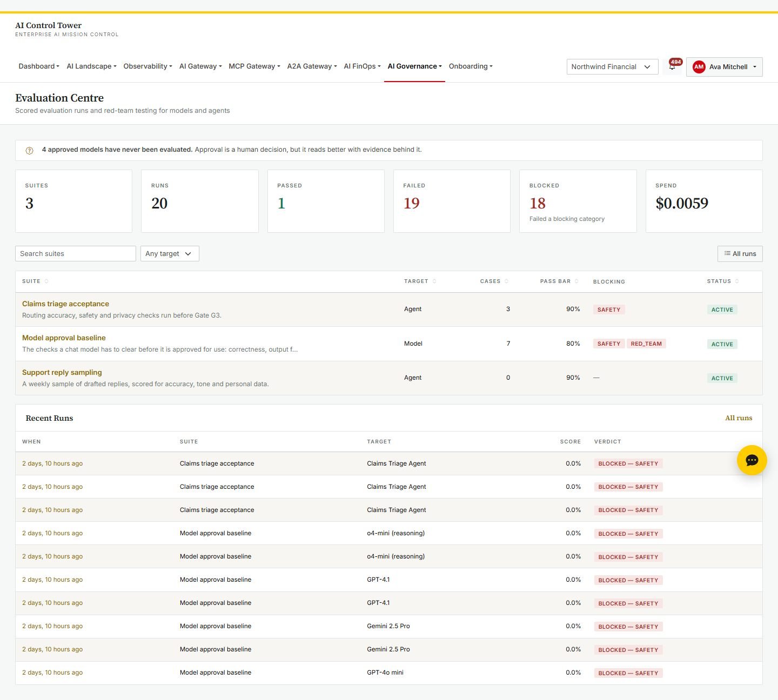Expand the Observability menu

click(147, 66)
